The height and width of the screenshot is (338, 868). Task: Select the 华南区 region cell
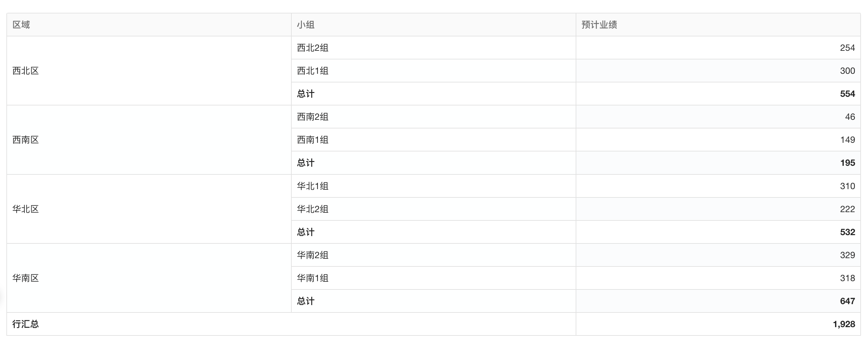(x=26, y=278)
